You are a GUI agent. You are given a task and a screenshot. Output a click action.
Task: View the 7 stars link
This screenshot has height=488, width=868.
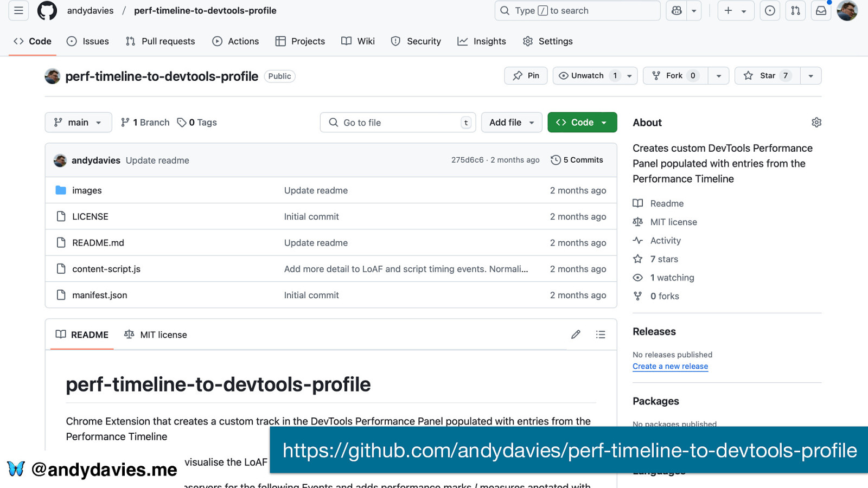pyautogui.click(x=656, y=259)
